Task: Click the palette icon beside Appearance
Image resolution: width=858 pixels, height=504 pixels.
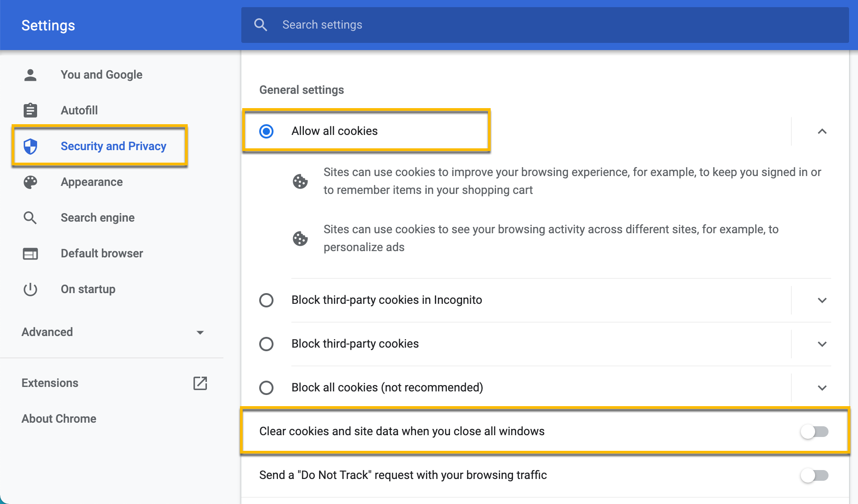Action: [x=30, y=182]
